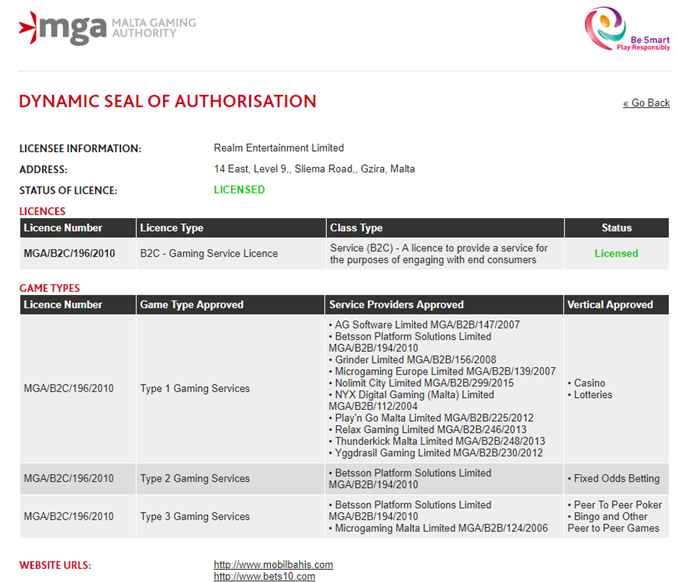Click Relax Gaming Limited MGA/B2B/246/2013 entry
This screenshot has width=678, height=582.
tap(427, 430)
